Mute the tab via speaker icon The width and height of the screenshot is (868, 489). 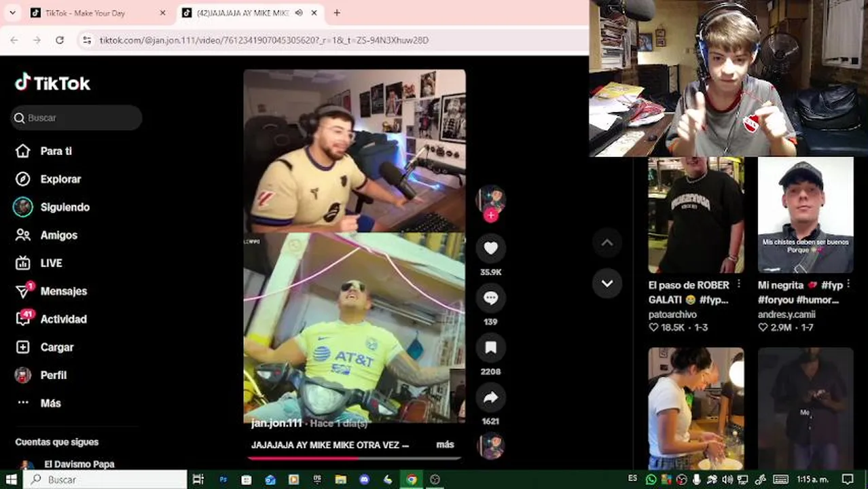[x=299, y=13]
